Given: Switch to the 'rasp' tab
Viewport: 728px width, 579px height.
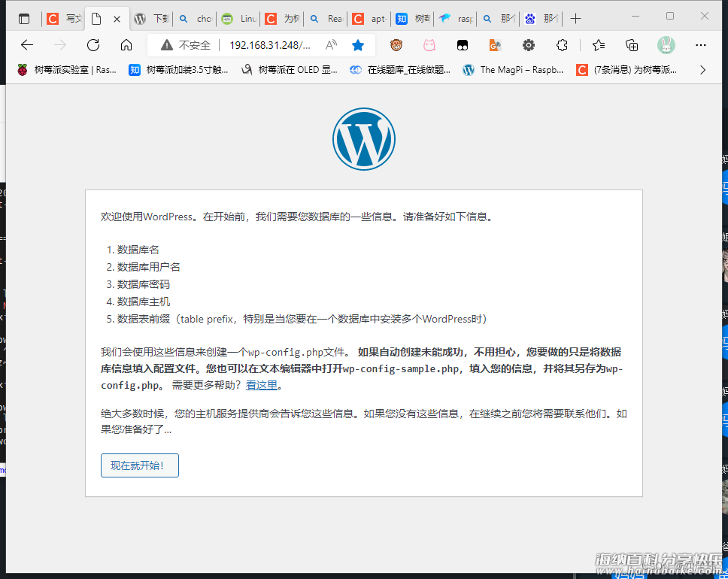Looking at the screenshot, I should (x=457, y=19).
